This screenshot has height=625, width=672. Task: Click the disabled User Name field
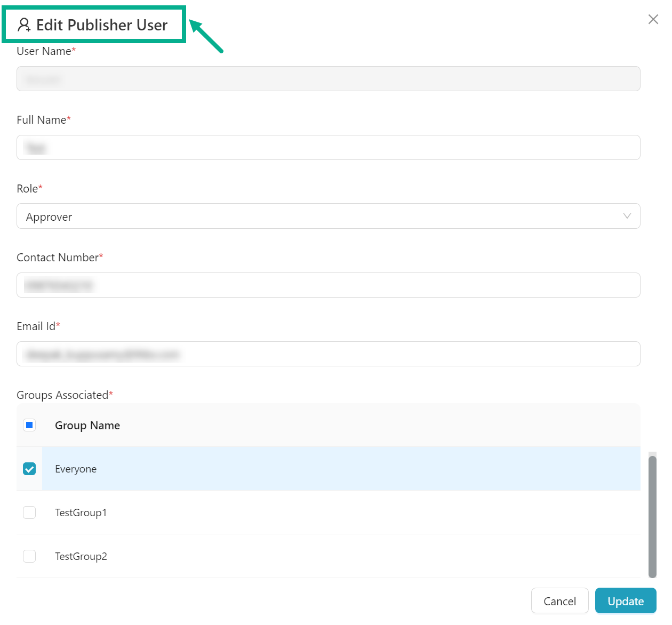tap(328, 79)
